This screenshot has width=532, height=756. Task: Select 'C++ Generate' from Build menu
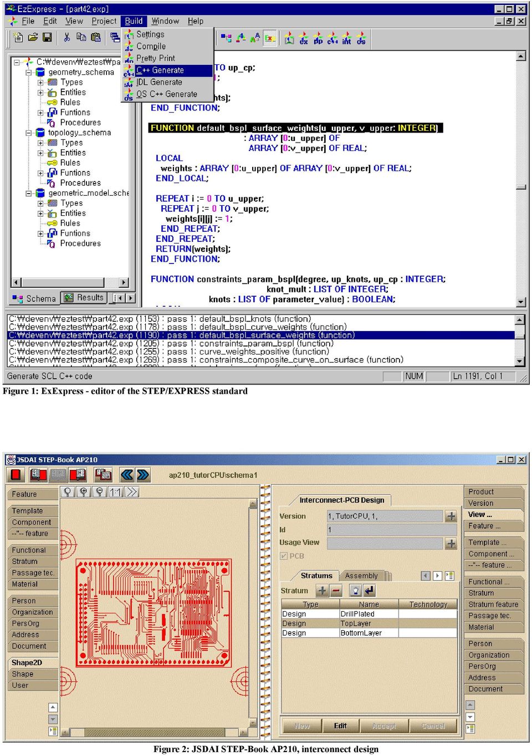tap(167, 70)
